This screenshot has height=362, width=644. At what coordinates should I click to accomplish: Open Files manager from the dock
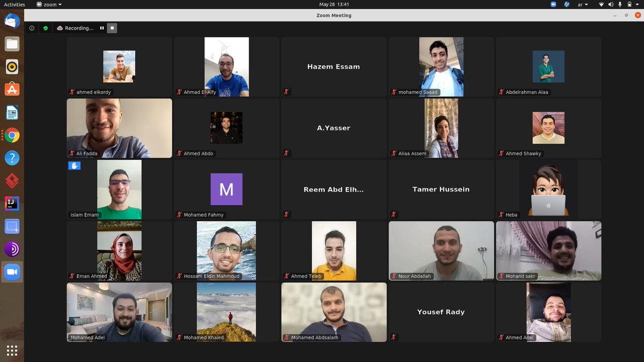coord(12,44)
